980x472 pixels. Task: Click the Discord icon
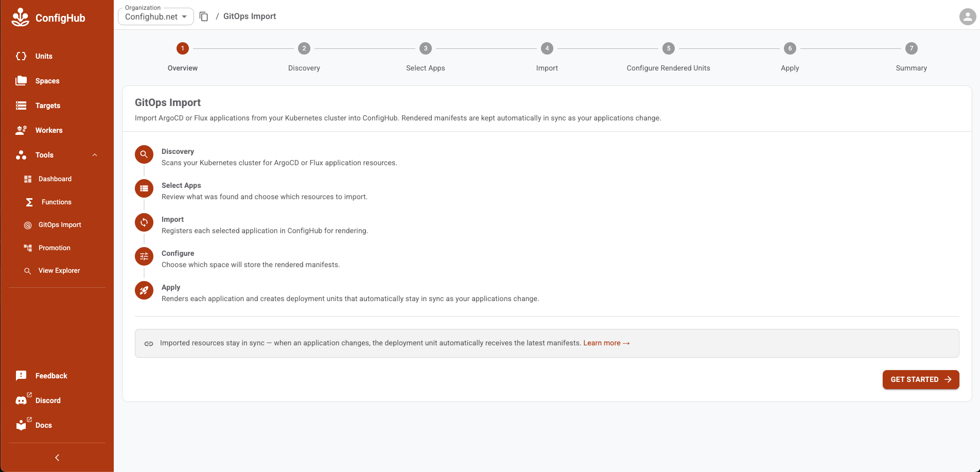(x=21, y=400)
